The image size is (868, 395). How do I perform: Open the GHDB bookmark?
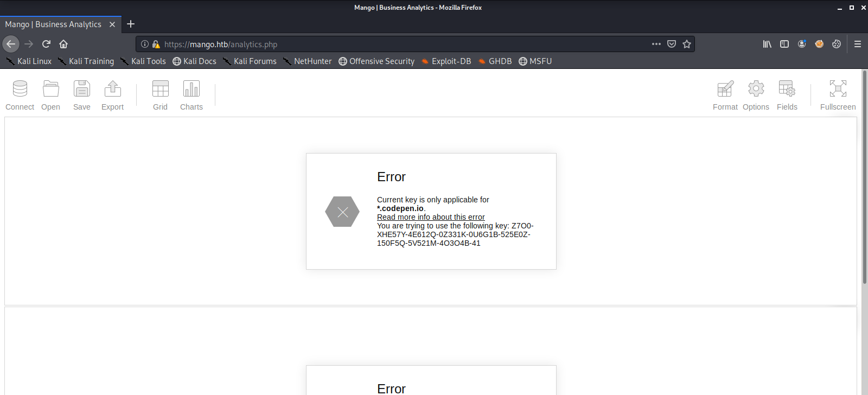(x=495, y=61)
